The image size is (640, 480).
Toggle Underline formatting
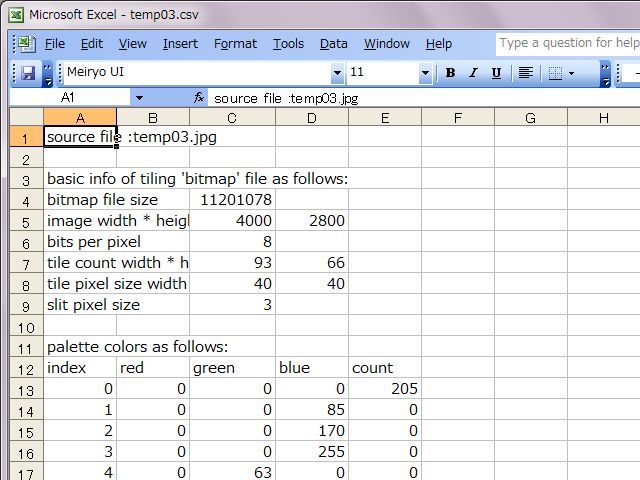pyautogui.click(x=496, y=73)
